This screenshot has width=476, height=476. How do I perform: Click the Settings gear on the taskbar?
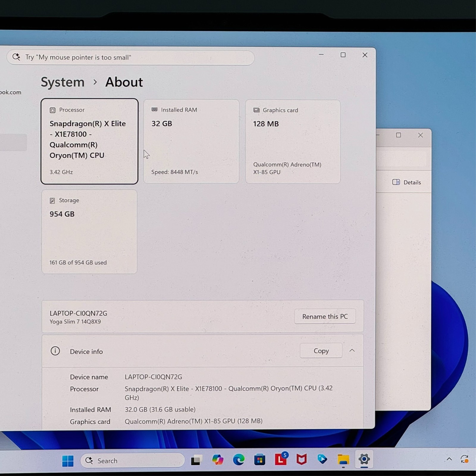coord(364,459)
